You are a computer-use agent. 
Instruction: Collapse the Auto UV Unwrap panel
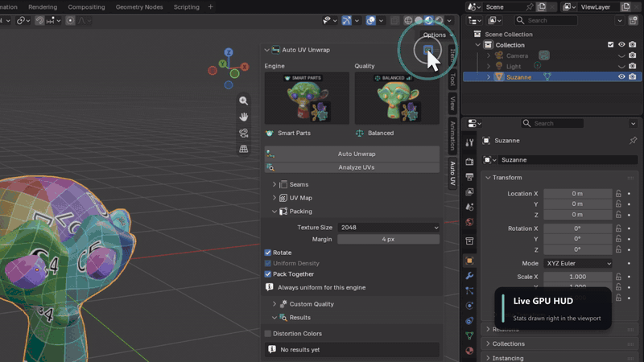point(267,50)
